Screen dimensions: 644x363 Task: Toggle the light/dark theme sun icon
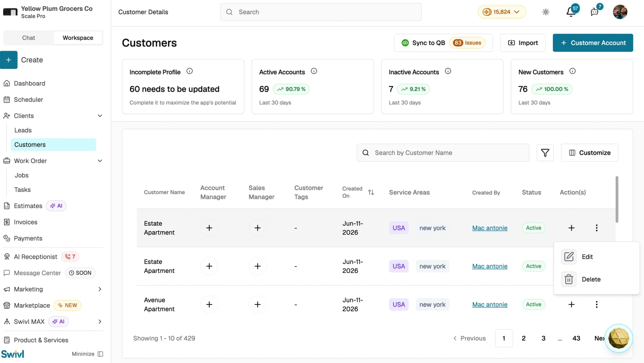[546, 12]
